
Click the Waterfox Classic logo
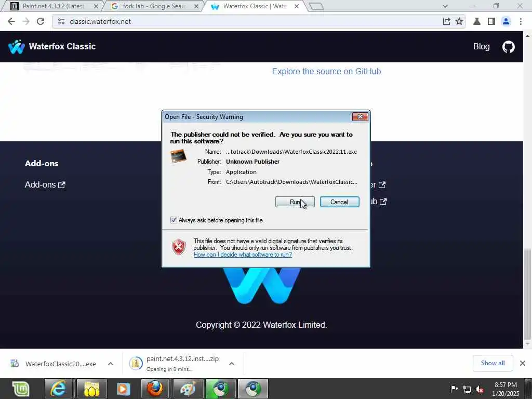[52, 46]
